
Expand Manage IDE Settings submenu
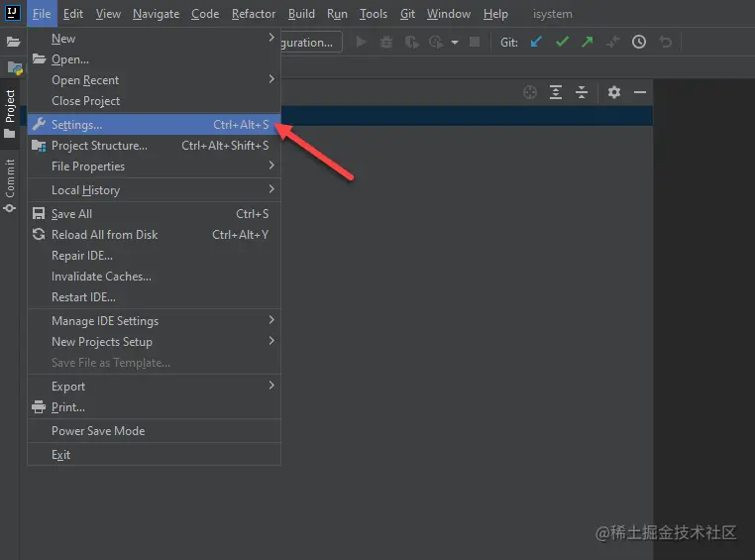point(155,321)
